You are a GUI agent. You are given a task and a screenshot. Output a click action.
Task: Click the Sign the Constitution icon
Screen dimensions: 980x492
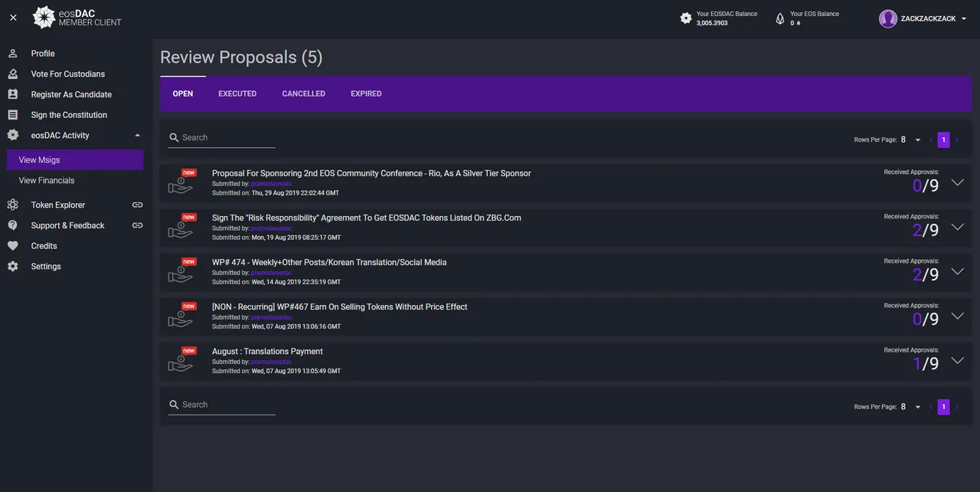[12, 115]
